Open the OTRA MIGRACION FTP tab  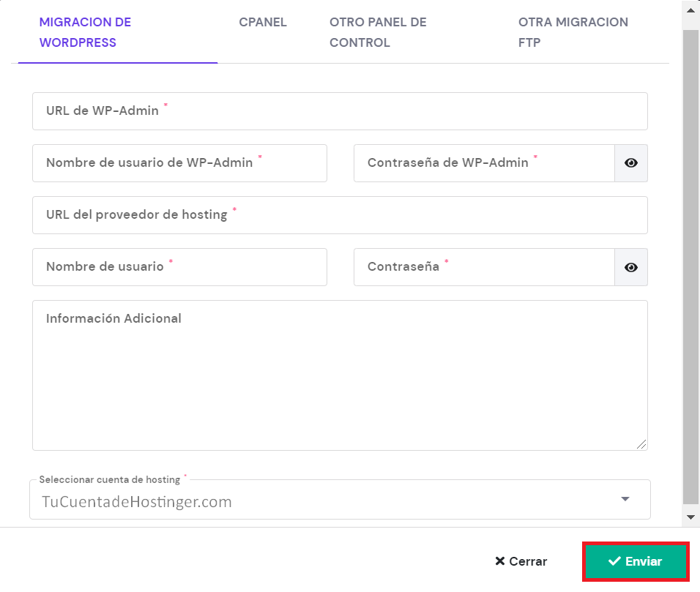point(573,32)
